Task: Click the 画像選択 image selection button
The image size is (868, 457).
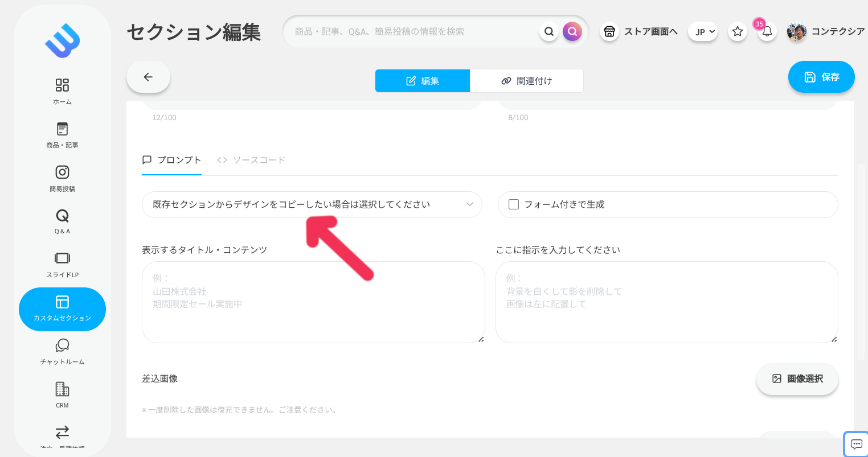Action: (x=797, y=378)
